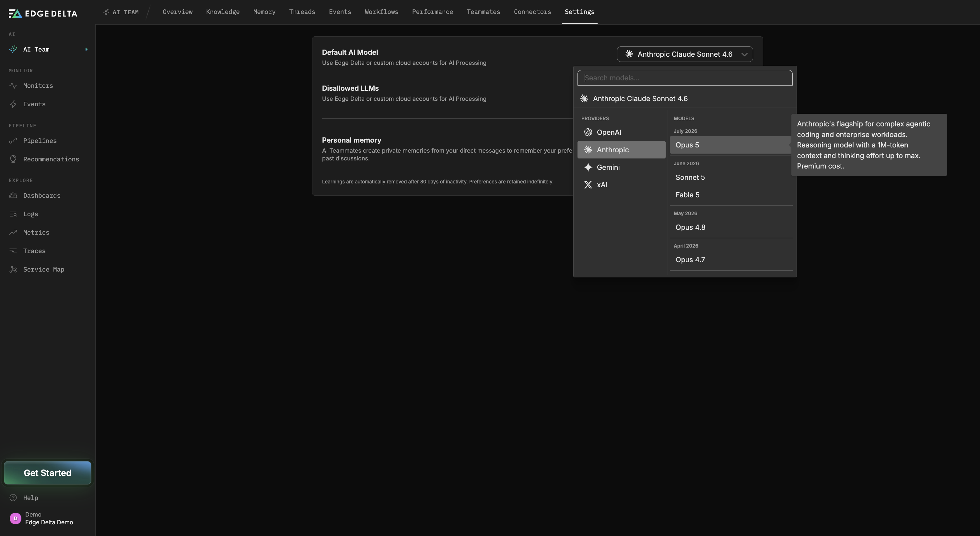Click the Personal memory heading

[351, 140]
